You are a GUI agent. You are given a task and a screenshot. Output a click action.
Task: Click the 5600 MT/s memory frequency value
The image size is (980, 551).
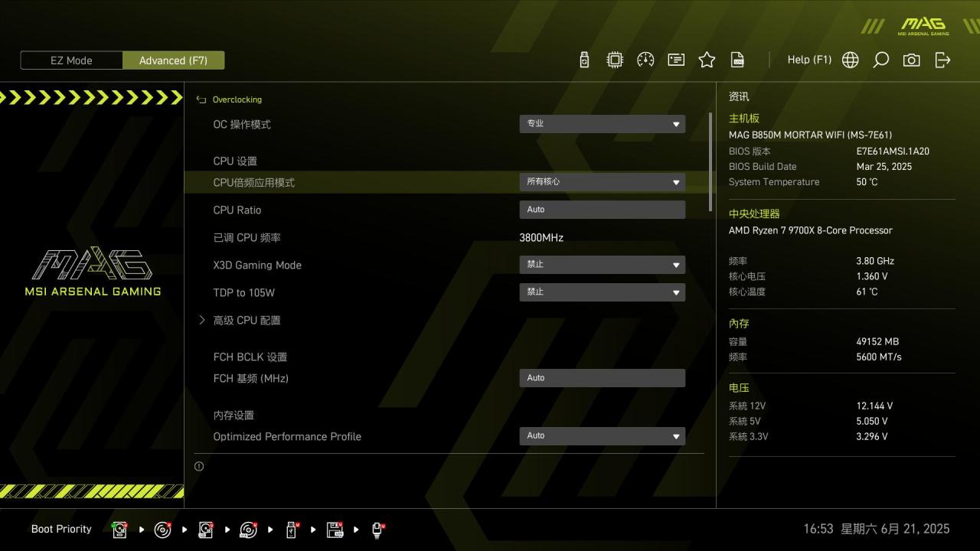879,357
